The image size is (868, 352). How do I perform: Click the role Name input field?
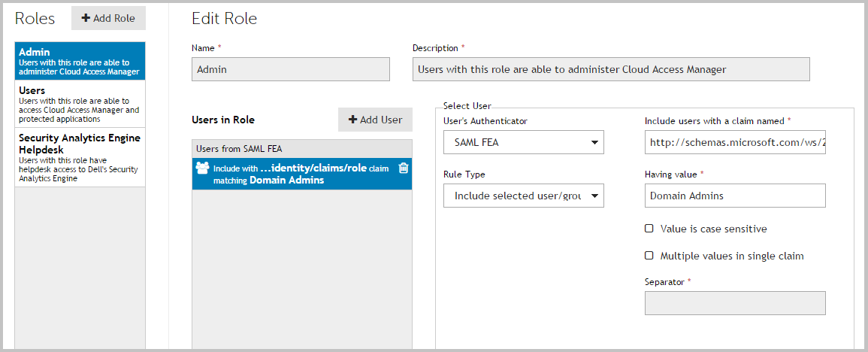click(x=291, y=69)
